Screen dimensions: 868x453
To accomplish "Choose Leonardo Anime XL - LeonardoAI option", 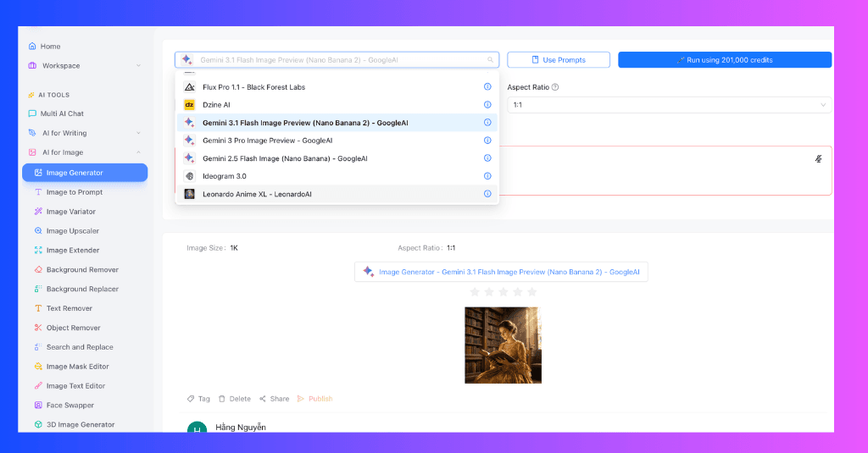I will [x=337, y=194].
